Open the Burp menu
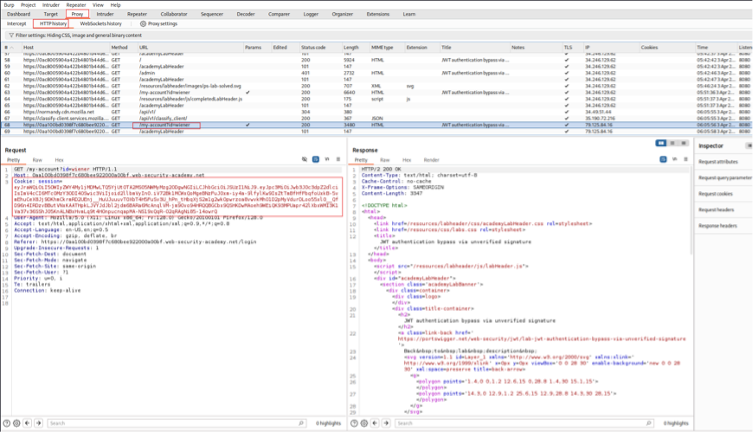Screen dimensions: 755x433 [x=9, y=5]
